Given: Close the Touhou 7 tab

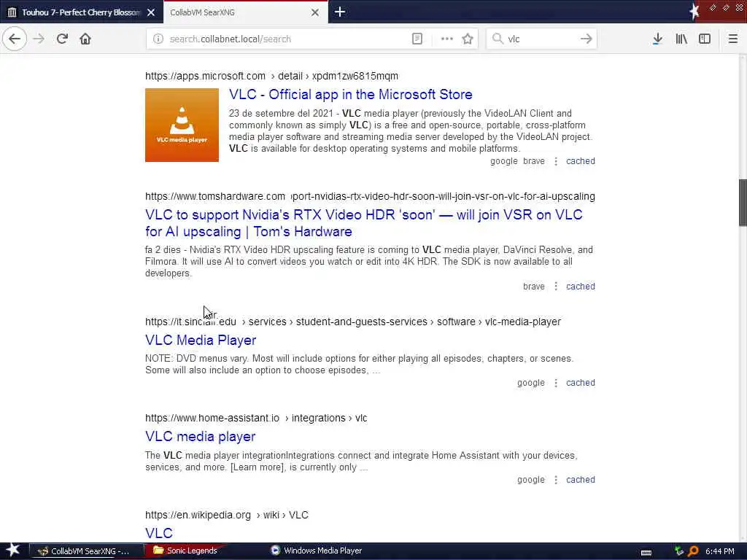Looking at the screenshot, I should pyautogui.click(x=151, y=12).
